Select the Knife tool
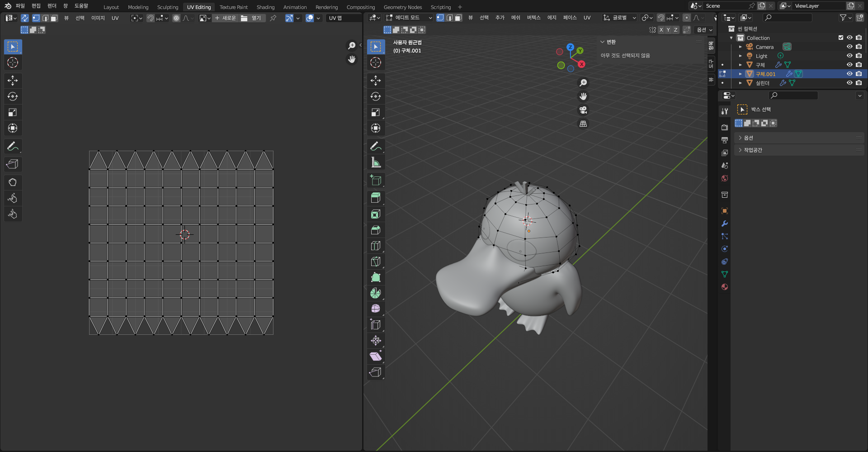Image resolution: width=868 pixels, height=452 pixels. point(376,262)
